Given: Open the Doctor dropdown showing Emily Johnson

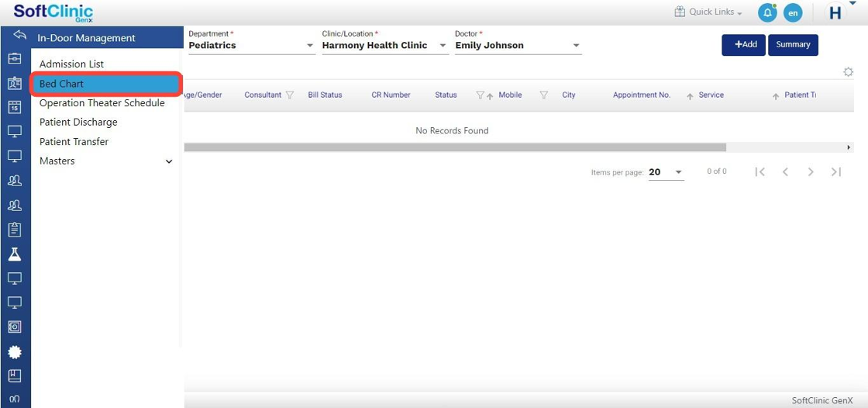Looking at the screenshot, I should (x=518, y=46).
